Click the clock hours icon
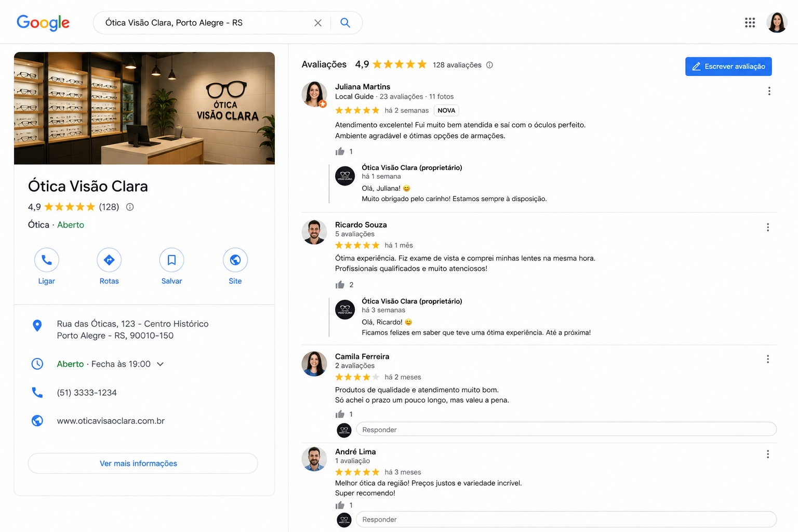Screen dimensions: 798x532 pos(37,364)
